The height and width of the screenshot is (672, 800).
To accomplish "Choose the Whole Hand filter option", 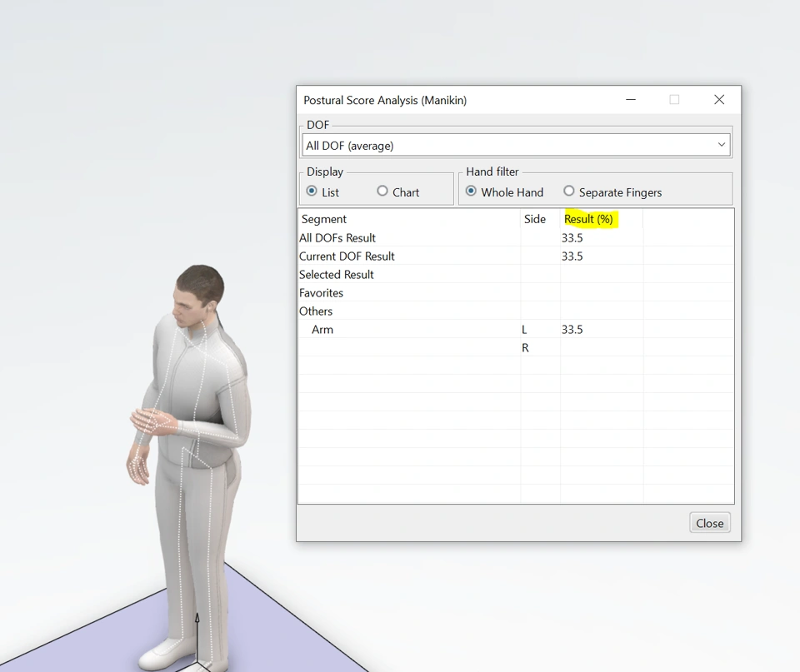I will coord(472,192).
